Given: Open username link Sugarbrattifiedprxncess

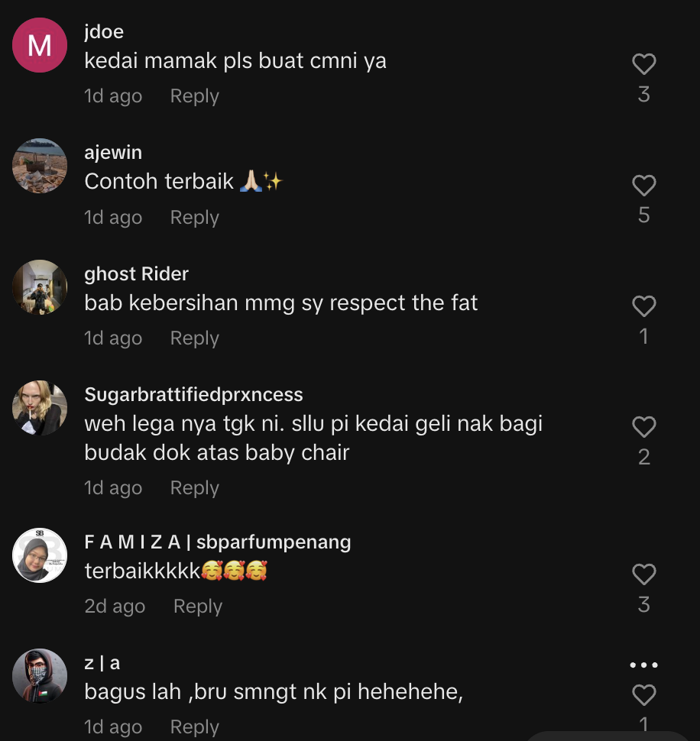Looking at the screenshot, I should pos(193,395).
